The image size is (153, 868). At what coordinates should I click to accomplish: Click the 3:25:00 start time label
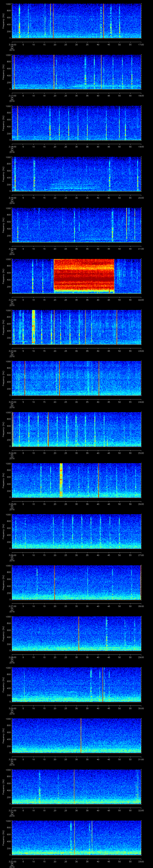(12, 504)
